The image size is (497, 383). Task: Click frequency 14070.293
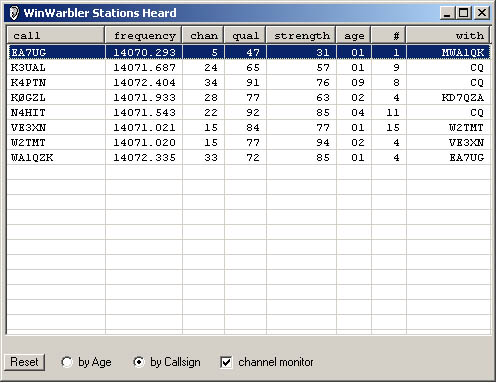pos(144,53)
